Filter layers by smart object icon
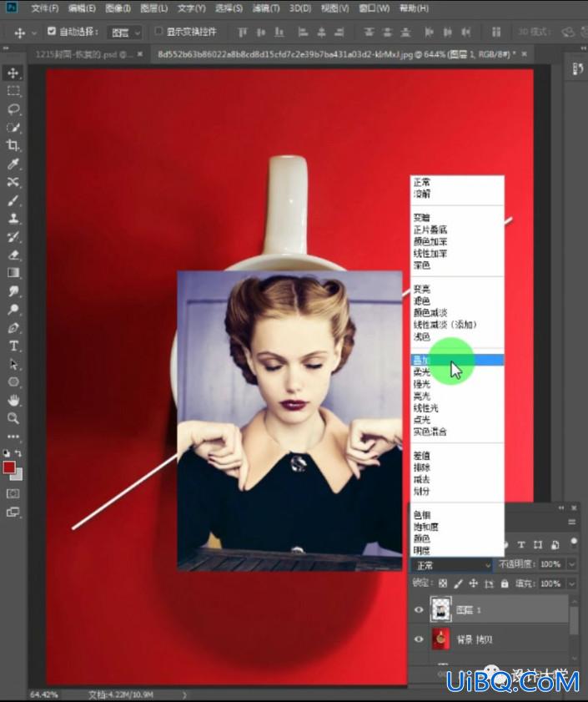588x702 pixels. [x=555, y=545]
